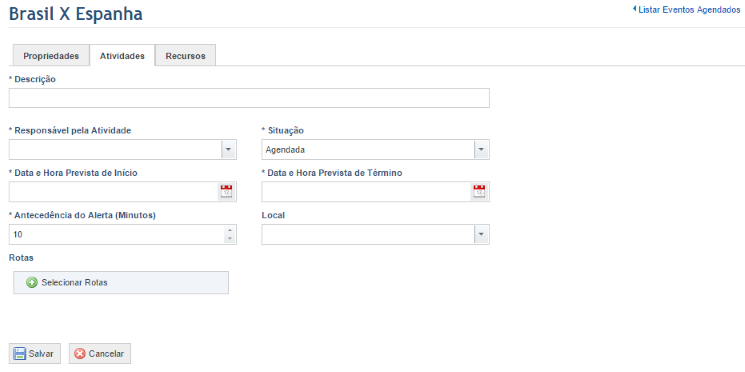Viewport: 745px width, 372px height.
Task: Click the Selecionar Rotas button
Action: (x=121, y=283)
